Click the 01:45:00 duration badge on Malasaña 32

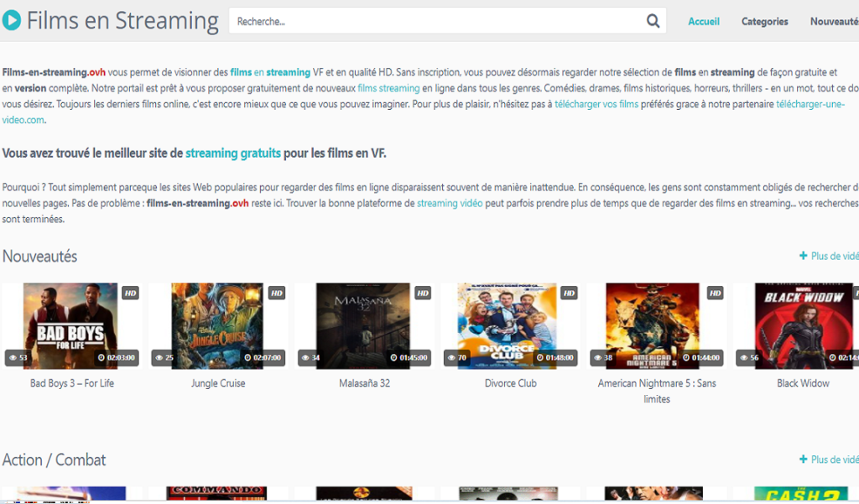(409, 358)
